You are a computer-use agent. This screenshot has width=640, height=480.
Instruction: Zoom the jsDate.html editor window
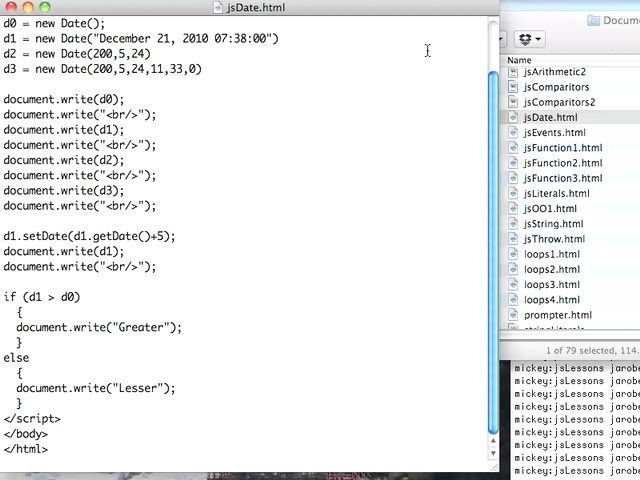click(44, 7)
